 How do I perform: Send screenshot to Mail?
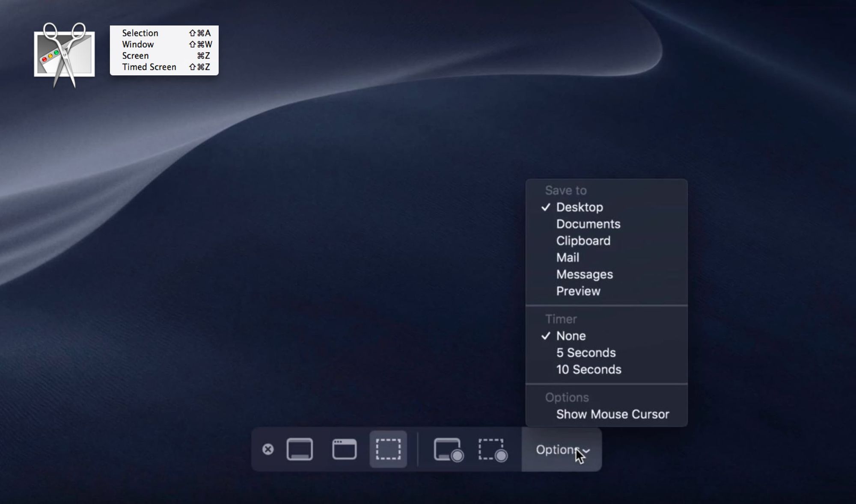point(568,258)
